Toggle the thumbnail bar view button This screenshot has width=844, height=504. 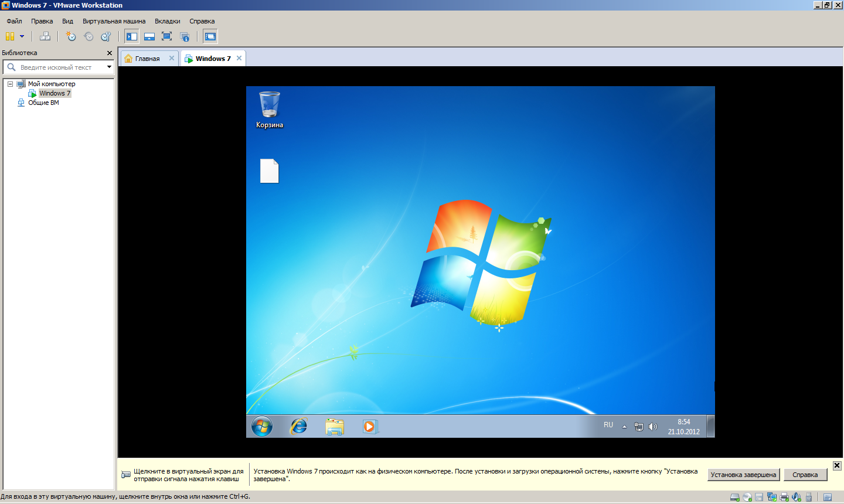point(149,36)
